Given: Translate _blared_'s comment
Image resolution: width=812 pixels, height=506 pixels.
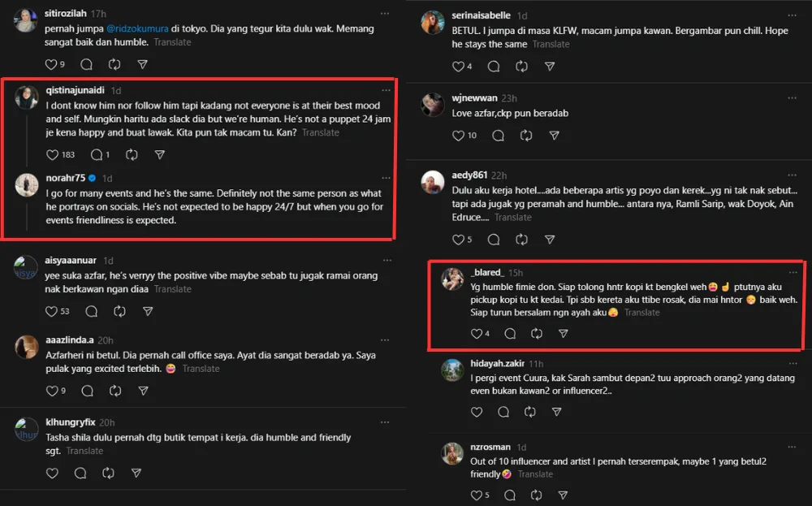Looking at the screenshot, I should pos(641,312).
